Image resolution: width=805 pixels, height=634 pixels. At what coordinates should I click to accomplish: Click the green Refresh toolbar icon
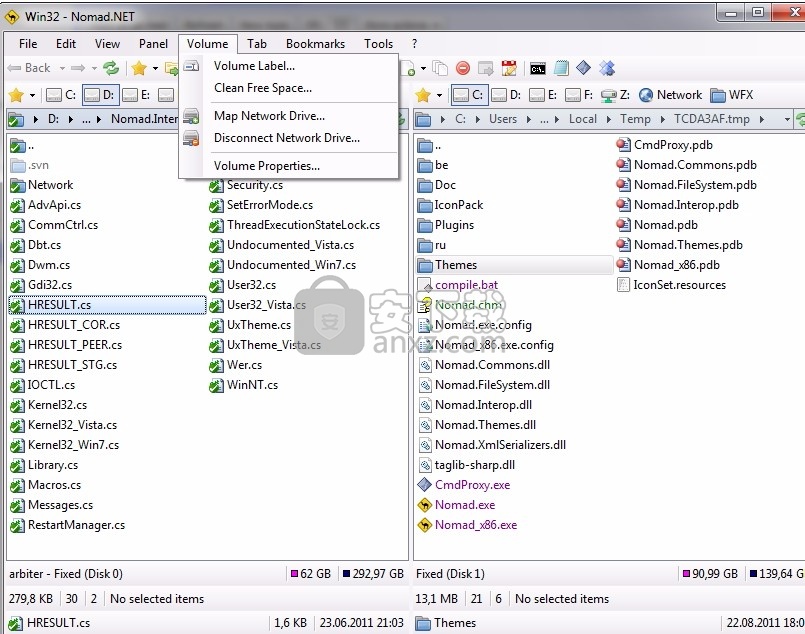coord(111,68)
